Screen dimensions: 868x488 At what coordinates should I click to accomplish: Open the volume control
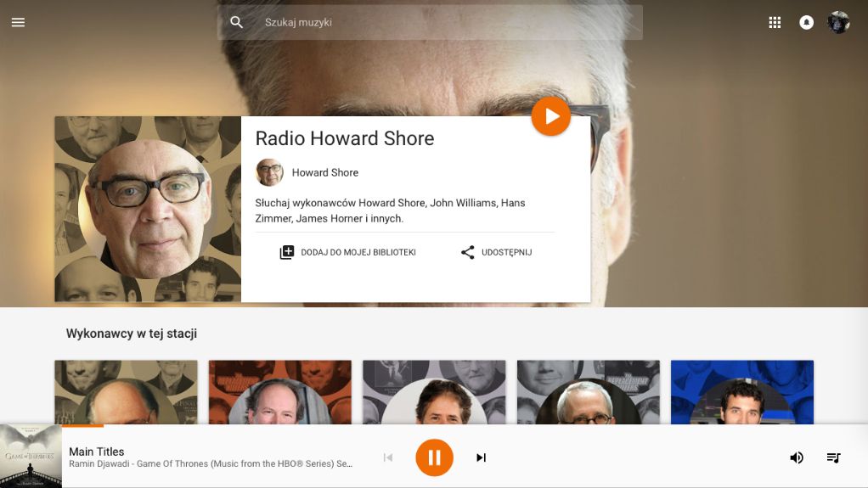796,457
